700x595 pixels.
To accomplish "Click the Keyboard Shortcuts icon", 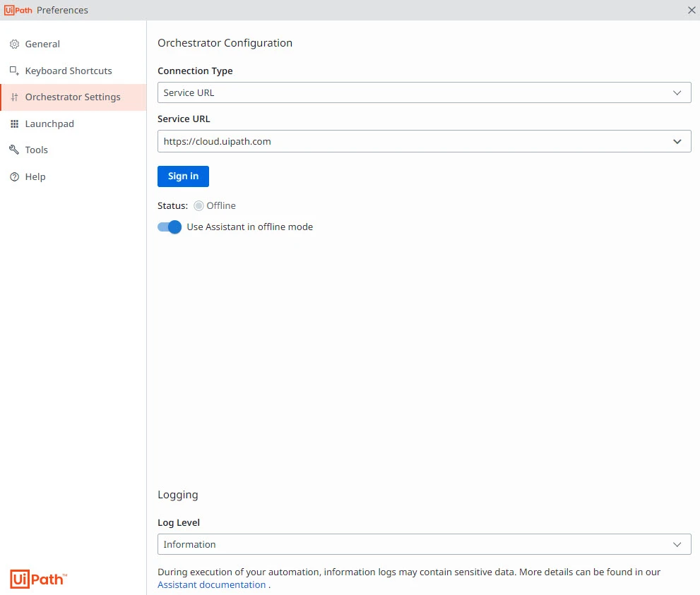I will 14,71.
